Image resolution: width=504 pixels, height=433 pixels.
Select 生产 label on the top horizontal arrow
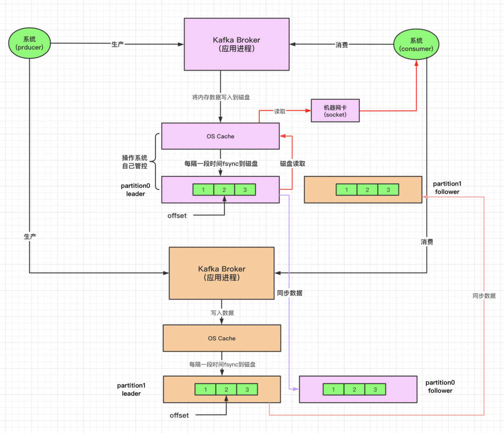(x=118, y=45)
